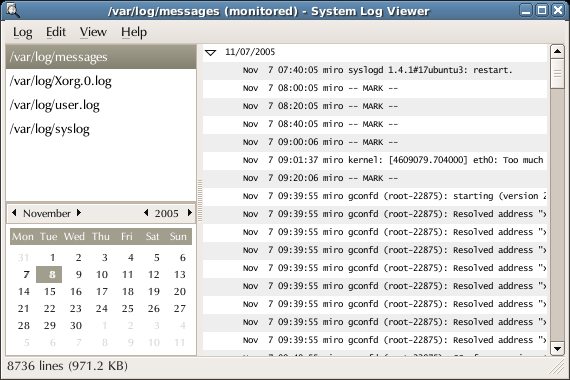
Task: Select the gconfd starting (version log line
Action: [375, 196]
